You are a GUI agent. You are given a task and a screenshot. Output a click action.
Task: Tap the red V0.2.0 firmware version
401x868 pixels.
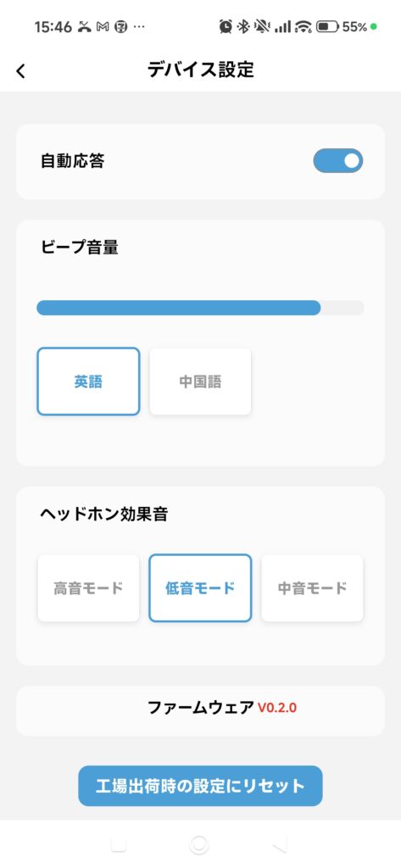pos(277,708)
